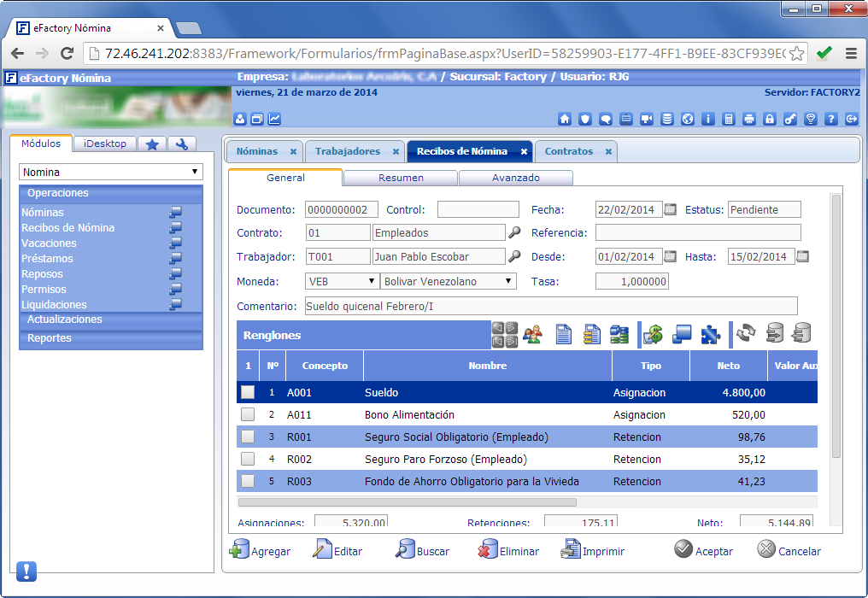This screenshot has width=868, height=598.
Task: Click the chart graph icon below the date
Action: point(274,119)
